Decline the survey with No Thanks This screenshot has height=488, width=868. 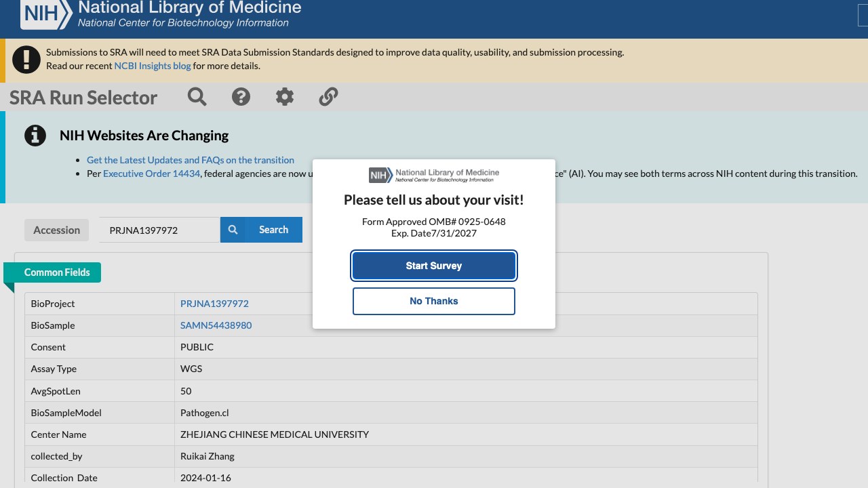[x=434, y=301]
